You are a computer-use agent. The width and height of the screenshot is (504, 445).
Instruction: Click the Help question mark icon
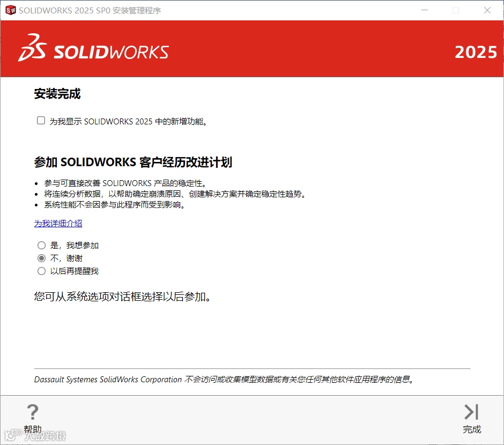[x=33, y=412]
